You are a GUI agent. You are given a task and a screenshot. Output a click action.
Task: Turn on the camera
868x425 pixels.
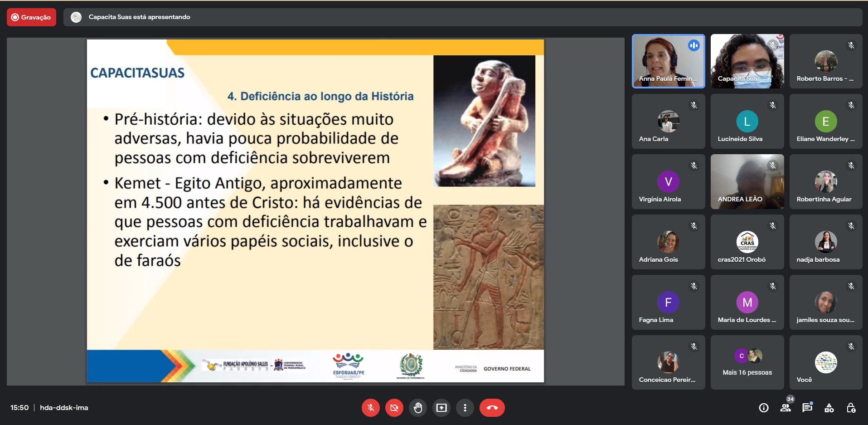[x=394, y=408]
